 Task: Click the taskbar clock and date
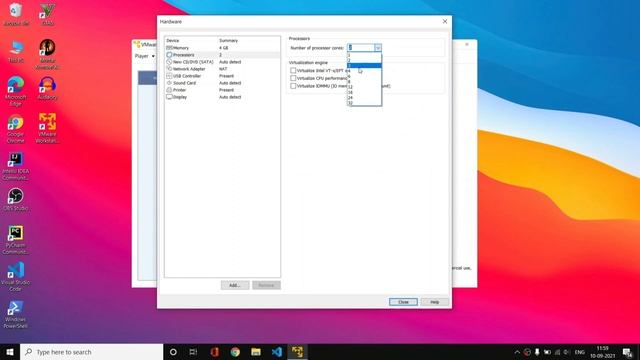(x=602, y=352)
